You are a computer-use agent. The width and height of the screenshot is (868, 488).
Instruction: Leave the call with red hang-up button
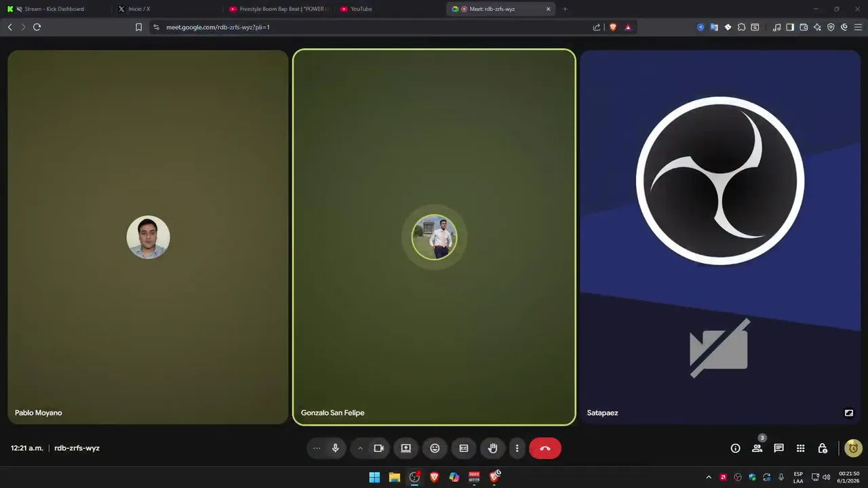(x=545, y=448)
